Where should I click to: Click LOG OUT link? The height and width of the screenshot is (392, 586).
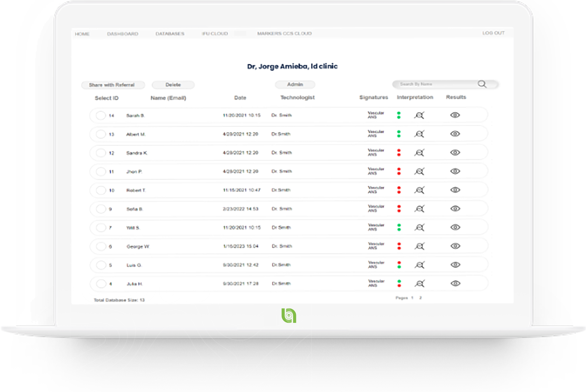click(493, 33)
